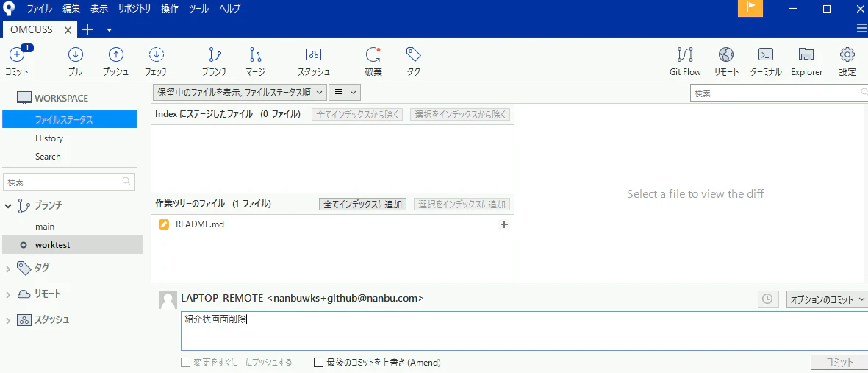
Task: Click the plus icon to stage README.md
Action: 503,224
